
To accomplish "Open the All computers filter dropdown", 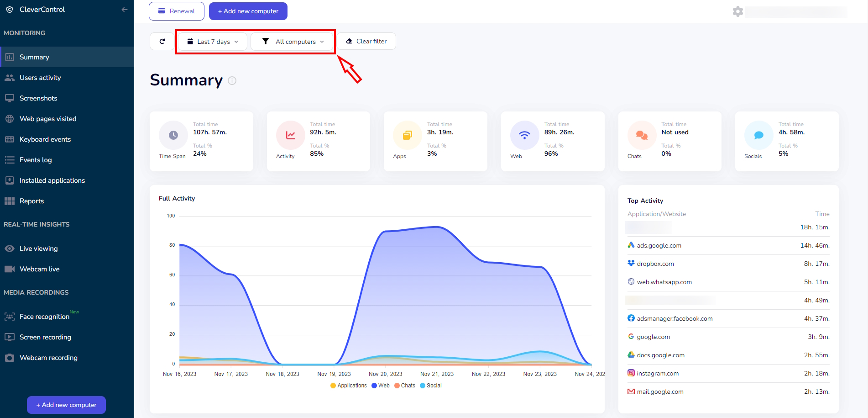I will [293, 42].
